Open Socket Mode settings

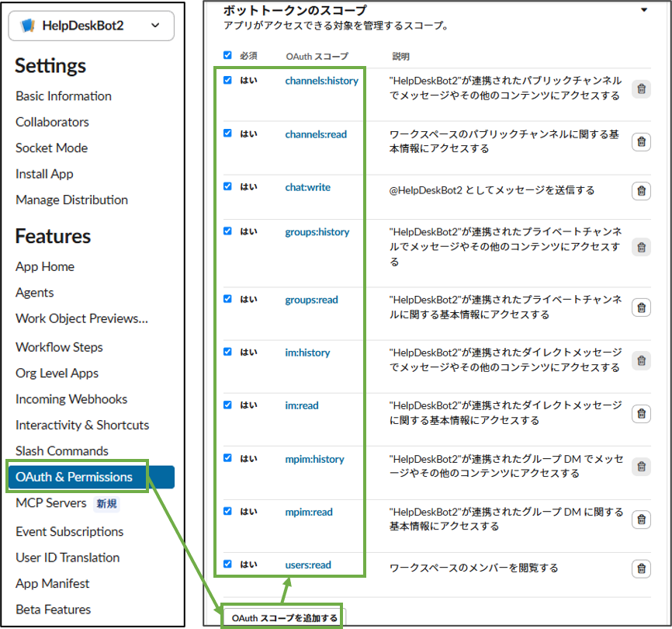tap(51, 148)
